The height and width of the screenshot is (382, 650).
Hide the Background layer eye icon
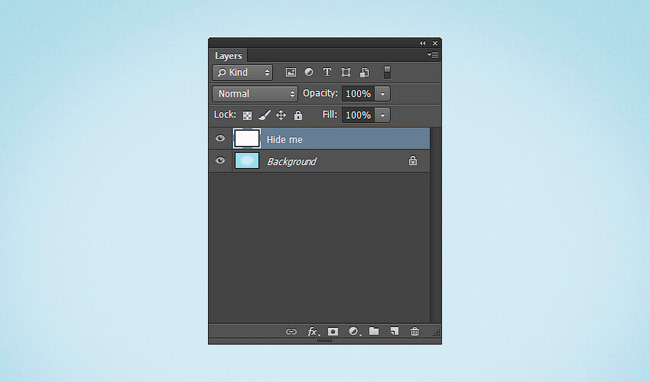click(x=220, y=160)
